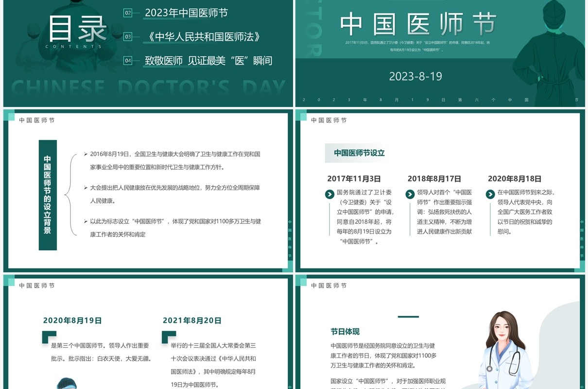
Task: Click the chevron circle under 2018年8月17日
Action: (x=410, y=194)
